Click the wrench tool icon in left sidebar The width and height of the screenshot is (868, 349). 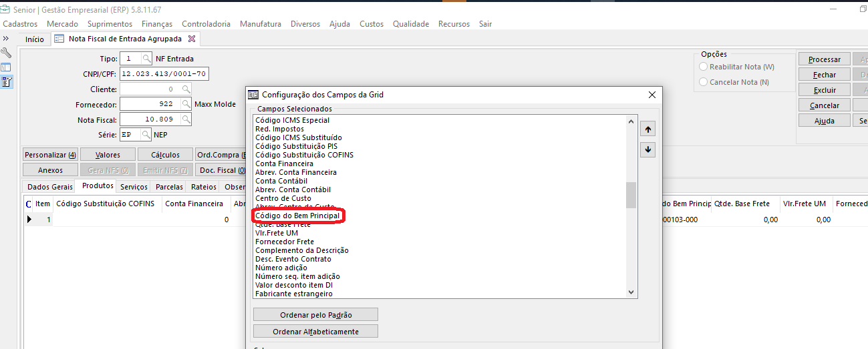click(6, 53)
